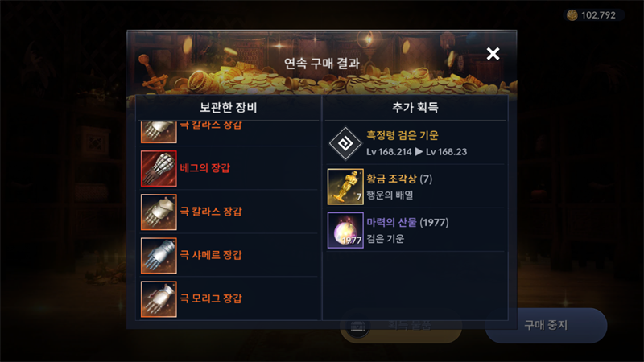Screen dimensions: 644x362
Task: Close the 연속 구매 결과 dialog
Action: (493, 53)
